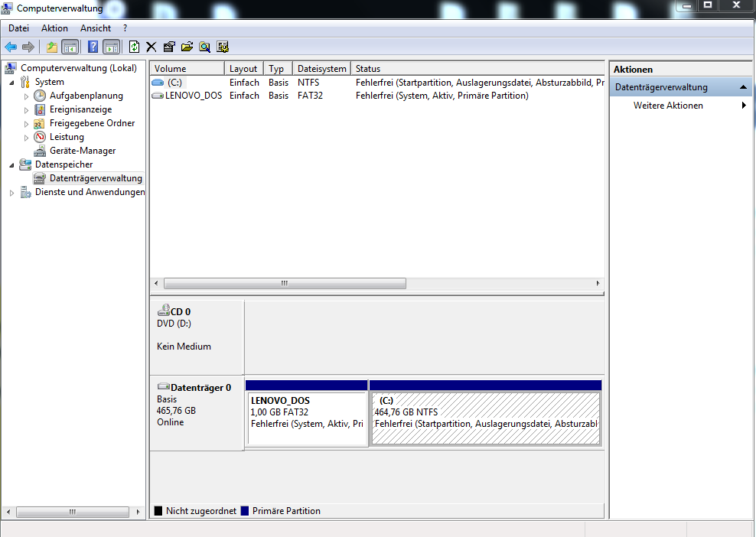Screen dimensions: 756x537
Task: Sort by Layout column header
Action: pos(244,68)
